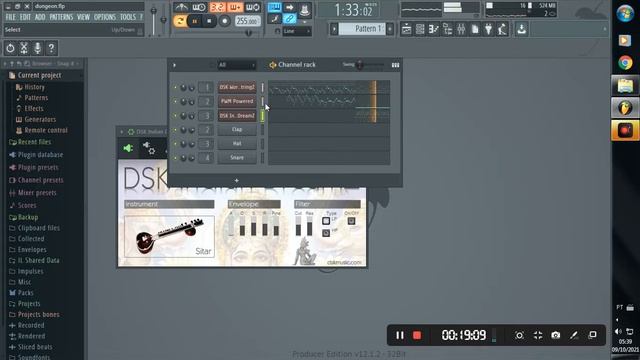This screenshot has width=640, height=360.
Task: Click the cut/scissors tool icon
Action: pos(24,48)
